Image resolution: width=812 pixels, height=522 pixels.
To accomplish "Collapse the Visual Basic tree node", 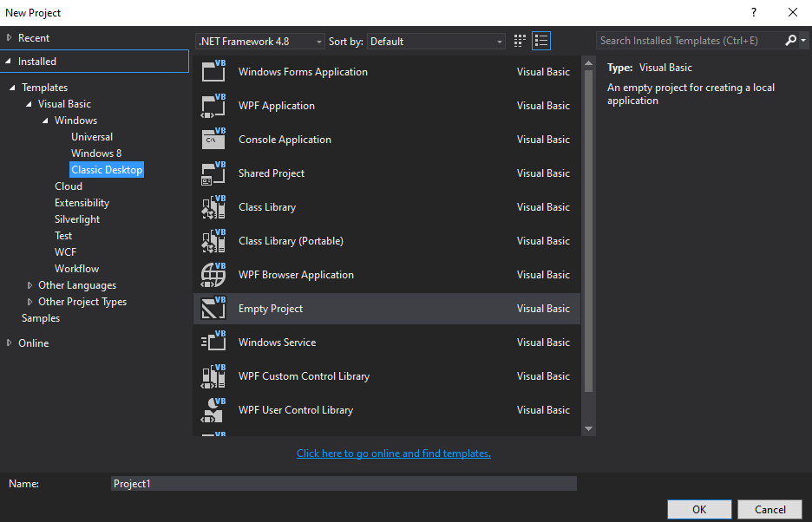I will (x=29, y=103).
